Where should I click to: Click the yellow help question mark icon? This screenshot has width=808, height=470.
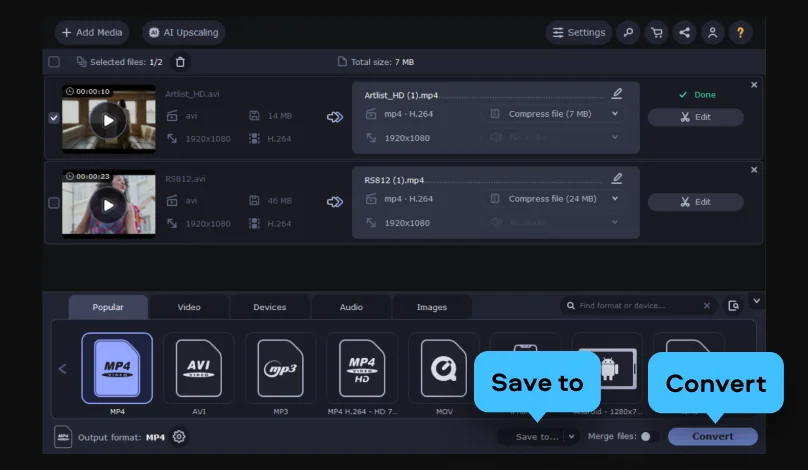pos(740,32)
